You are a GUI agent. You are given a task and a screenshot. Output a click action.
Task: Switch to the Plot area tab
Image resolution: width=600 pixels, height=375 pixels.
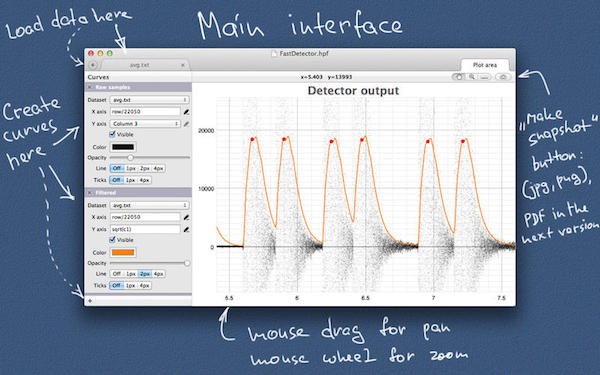point(485,65)
